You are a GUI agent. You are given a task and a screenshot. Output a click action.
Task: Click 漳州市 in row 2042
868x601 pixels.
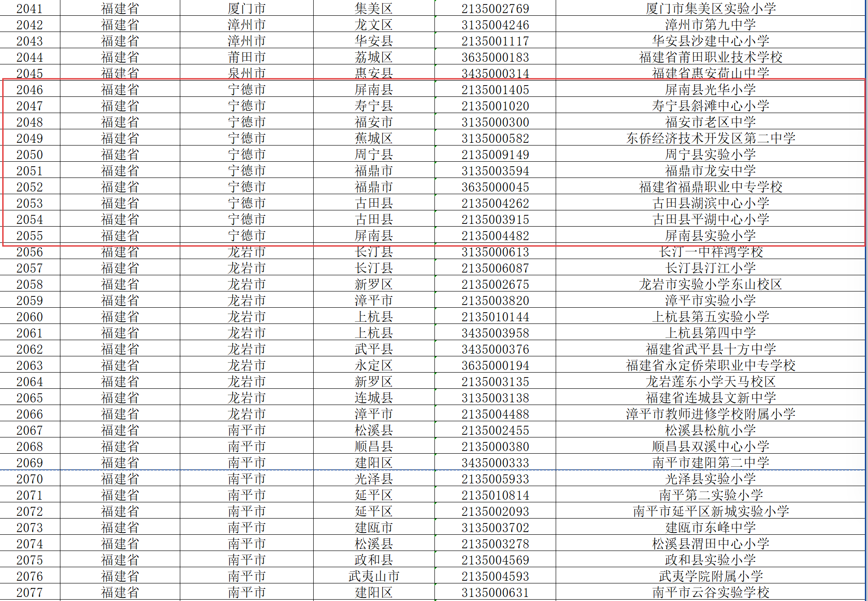(x=247, y=25)
